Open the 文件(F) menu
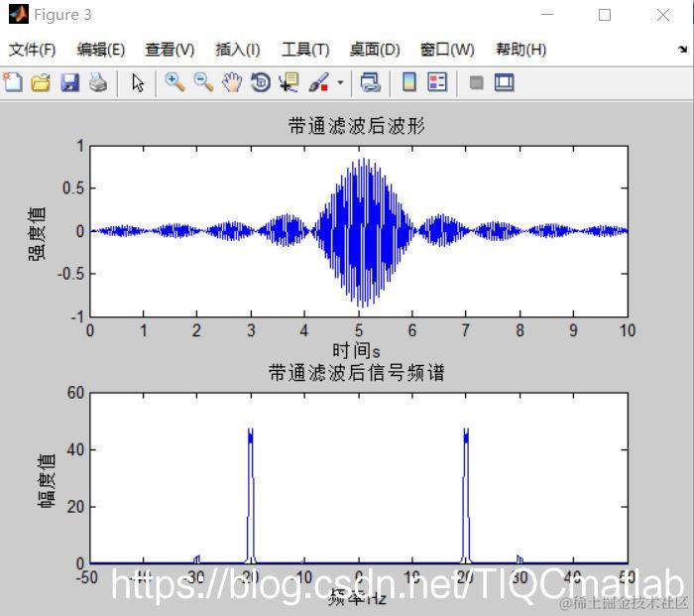Screen dimensions: 694x616 32,50
